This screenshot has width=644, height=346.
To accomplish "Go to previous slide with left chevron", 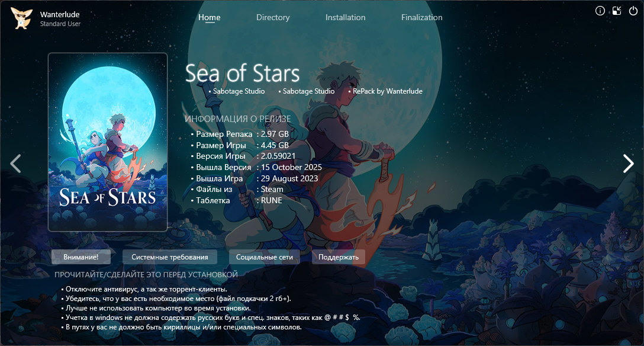I will 15,164.
